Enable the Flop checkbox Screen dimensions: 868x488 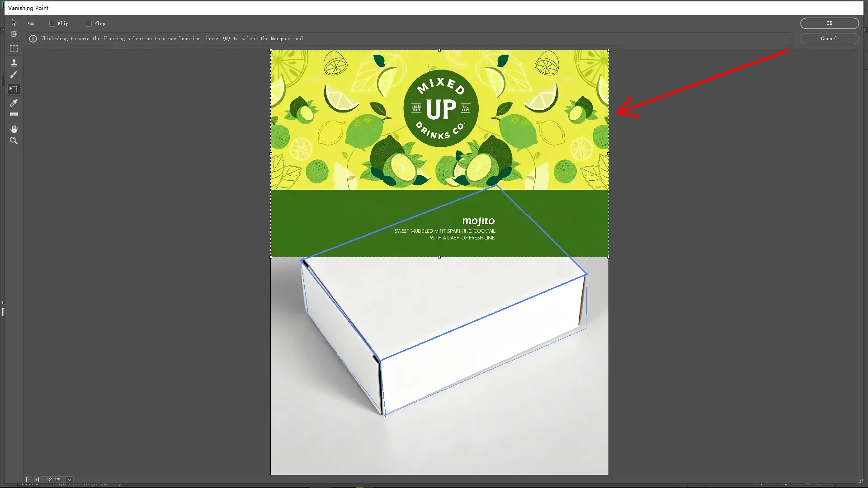point(89,23)
